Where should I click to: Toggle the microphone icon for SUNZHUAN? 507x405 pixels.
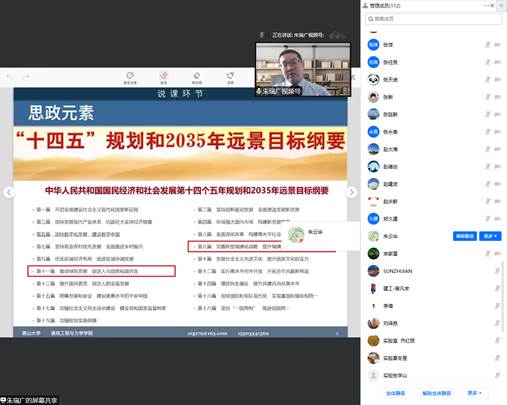point(497,271)
